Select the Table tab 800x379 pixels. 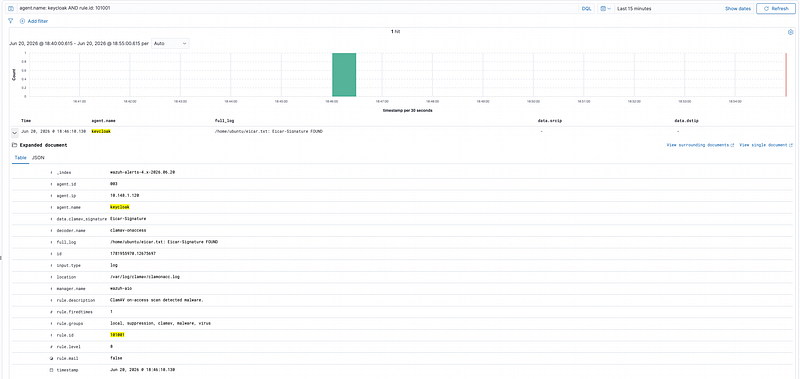20,158
